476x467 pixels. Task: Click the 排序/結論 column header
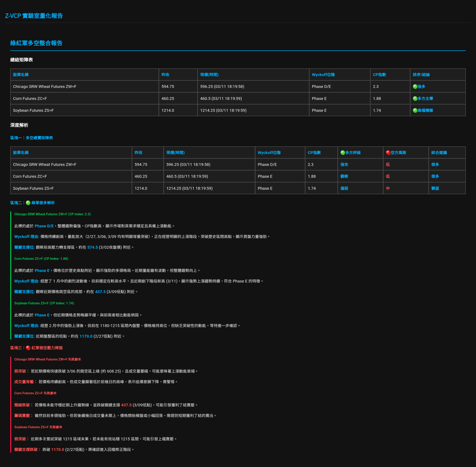[x=421, y=75]
